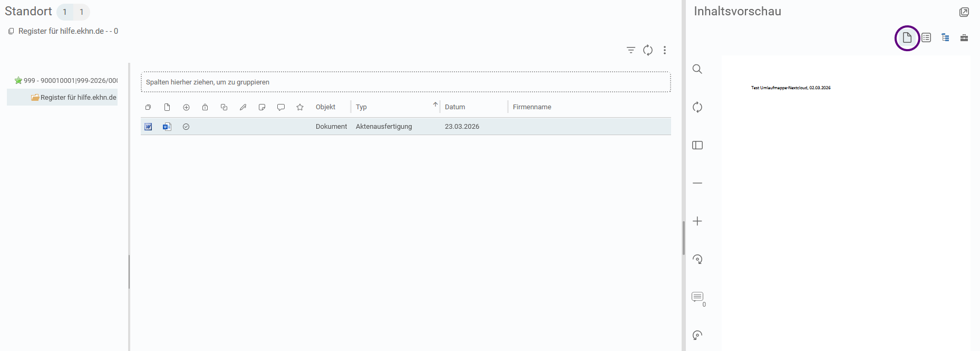Sort the list by the Firmenname column
Screen dimensions: 980x351
(x=532, y=107)
